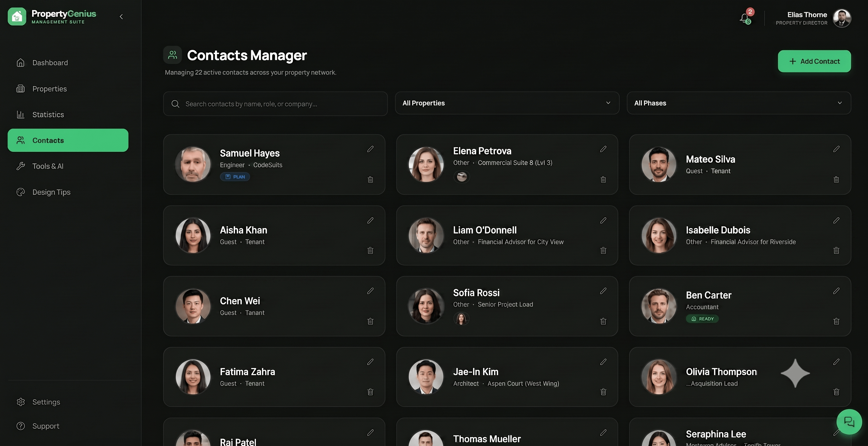This screenshot has height=446, width=868.
Task: Collapse the sidebar with chevron arrow
Action: click(x=121, y=16)
